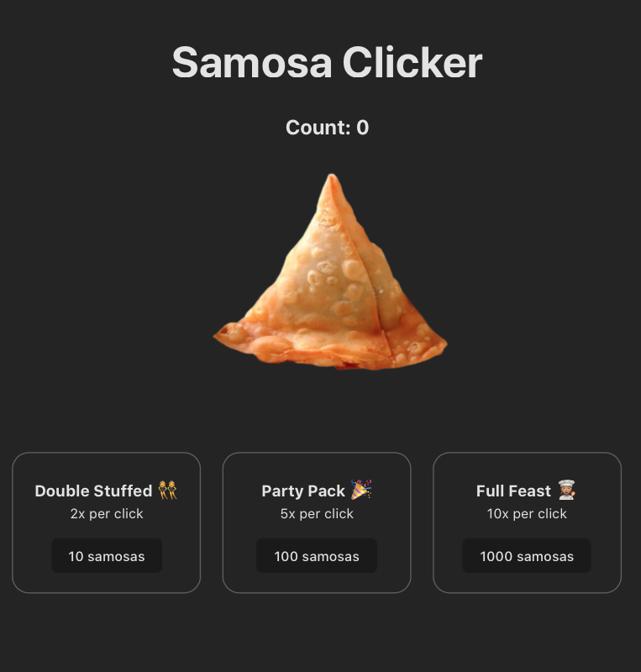Click the party popper emoji
The image size is (641, 672).
(361, 490)
